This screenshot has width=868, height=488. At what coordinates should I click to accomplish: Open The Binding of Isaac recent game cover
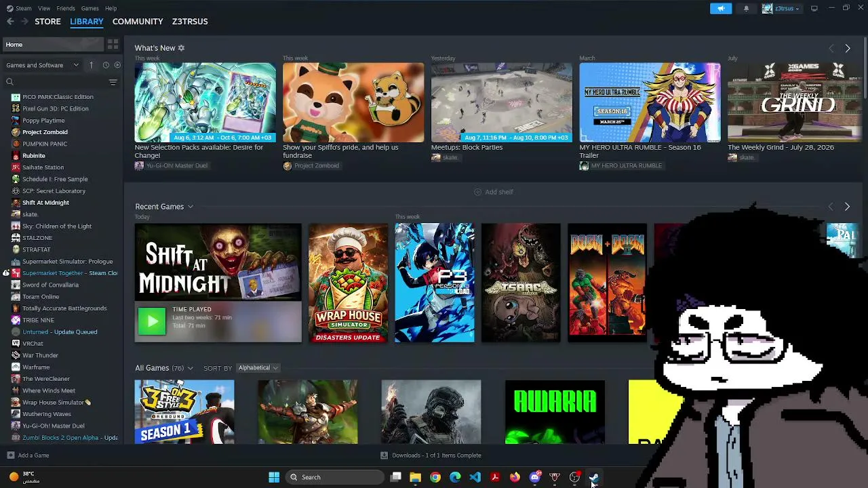[521, 283]
